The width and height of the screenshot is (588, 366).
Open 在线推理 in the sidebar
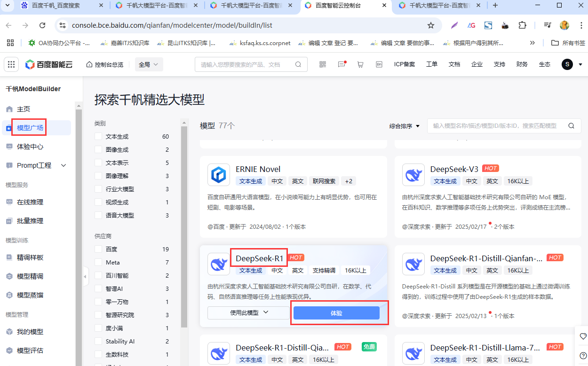click(30, 202)
